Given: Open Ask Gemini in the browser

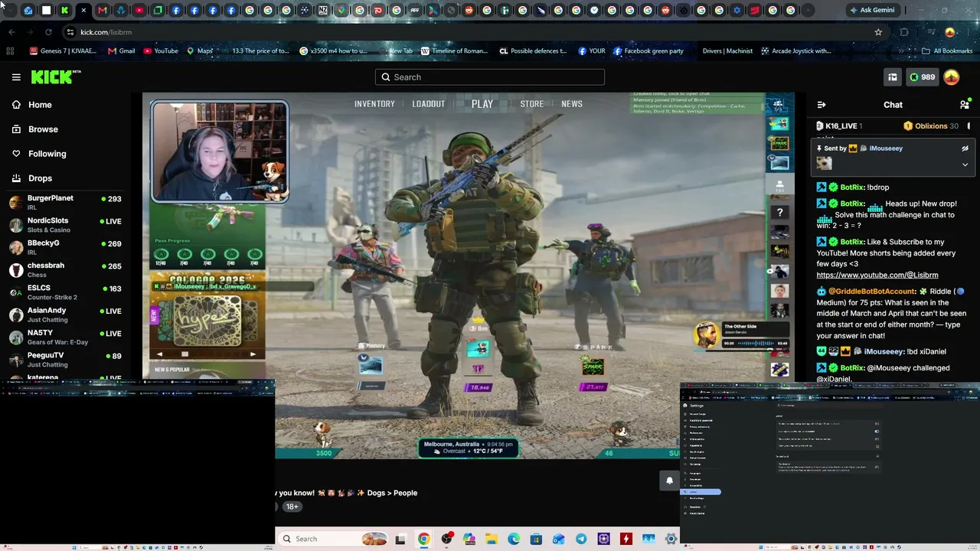Looking at the screenshot, I should tap(871, 11).
